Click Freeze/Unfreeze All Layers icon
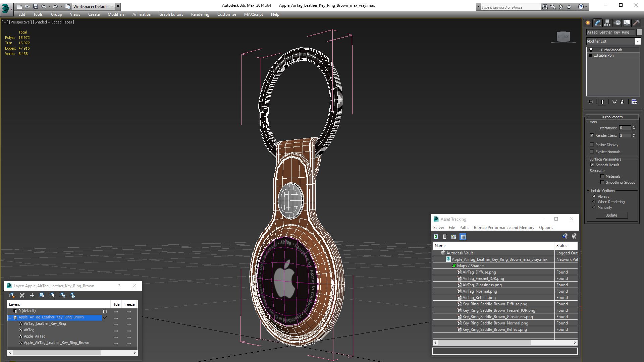The height and width of the screenshot is (362, 644). [72, 295]
